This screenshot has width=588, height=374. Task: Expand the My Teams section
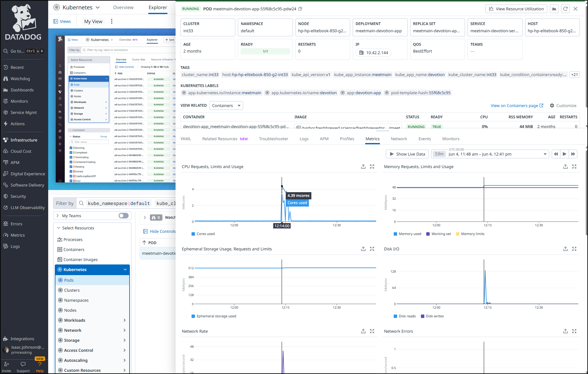pyautogui.click(x=58, y=216)
